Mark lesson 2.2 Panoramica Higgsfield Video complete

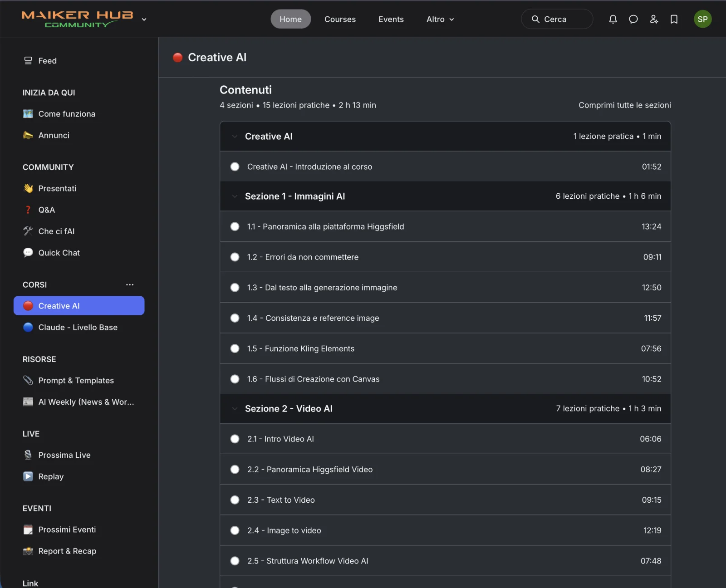235,469
